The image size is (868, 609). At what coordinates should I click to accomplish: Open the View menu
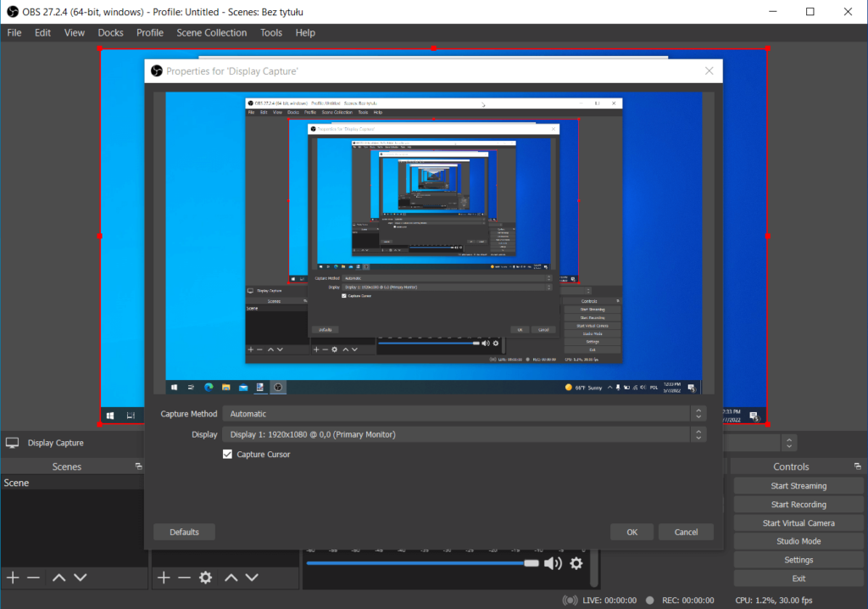(x=75, y=33)
